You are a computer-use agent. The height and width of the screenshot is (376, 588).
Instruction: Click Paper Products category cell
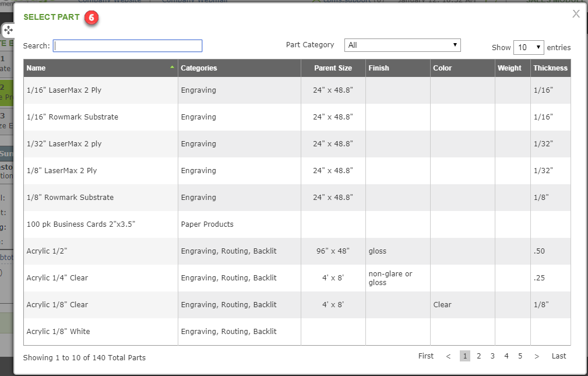pos(240,224)
